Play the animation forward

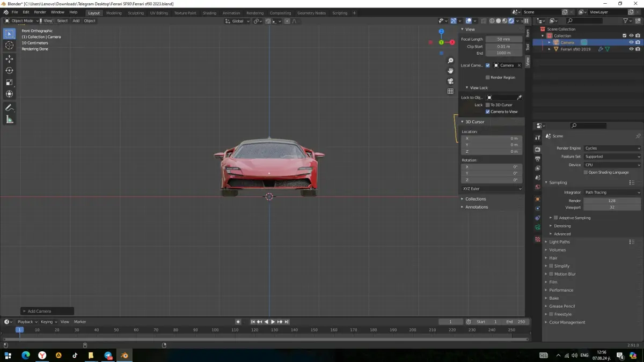pyautogui.click(x=273, y=322)
